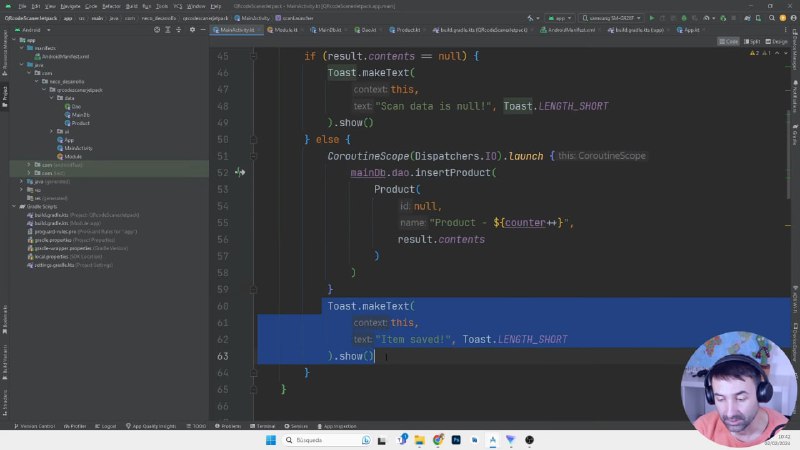Switch editor to Split view mode
This screenshot has height=450, width=800.
pos(752,41)
